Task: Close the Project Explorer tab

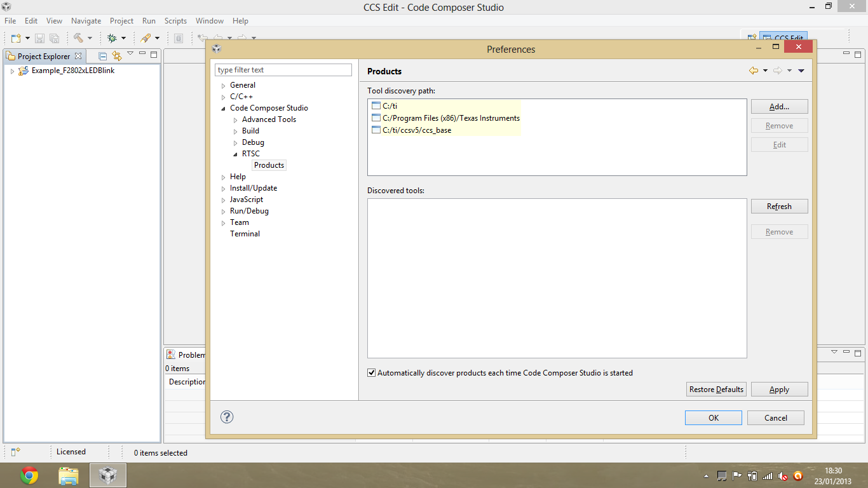Action: tap(78, 56)
